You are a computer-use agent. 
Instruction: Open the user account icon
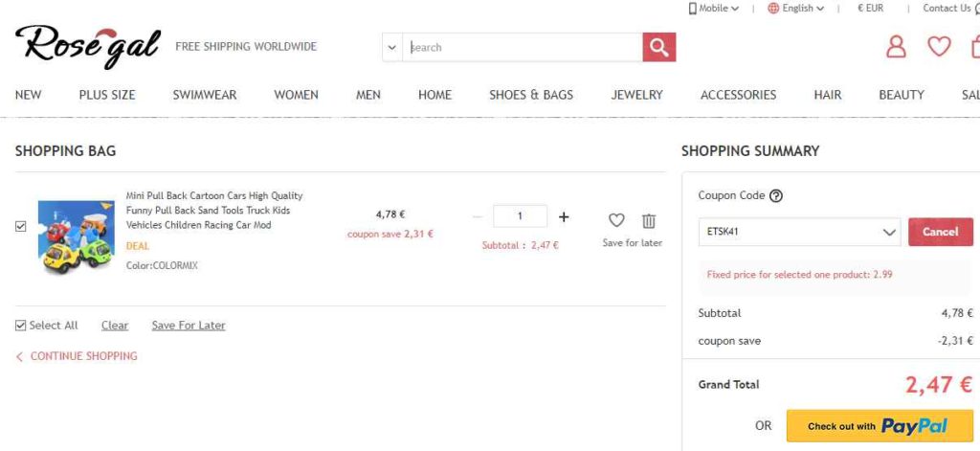click(896, 46)
